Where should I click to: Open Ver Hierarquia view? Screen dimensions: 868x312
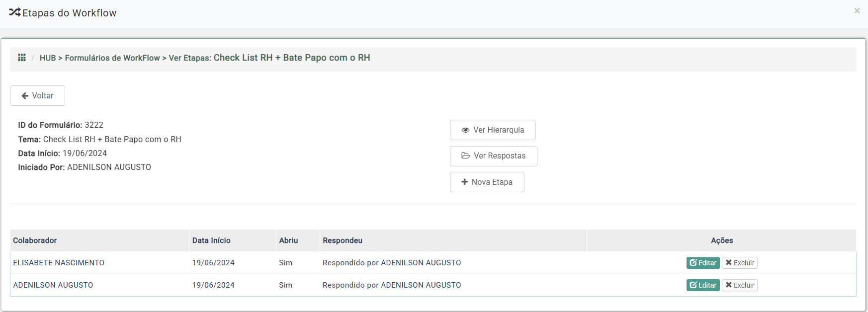point(493,130)
